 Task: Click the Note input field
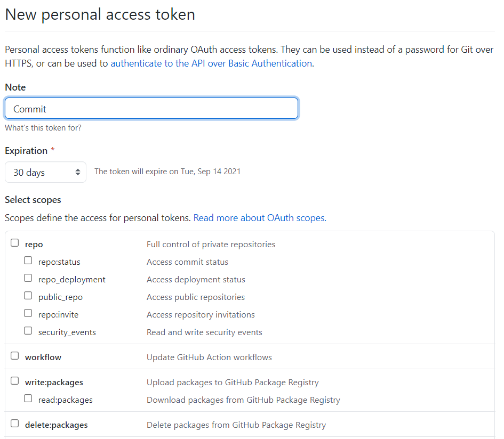[x=151, y=109]
